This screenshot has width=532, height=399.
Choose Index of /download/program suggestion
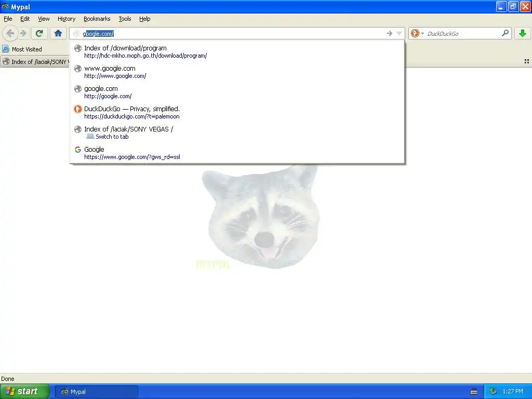click(237, 51)
